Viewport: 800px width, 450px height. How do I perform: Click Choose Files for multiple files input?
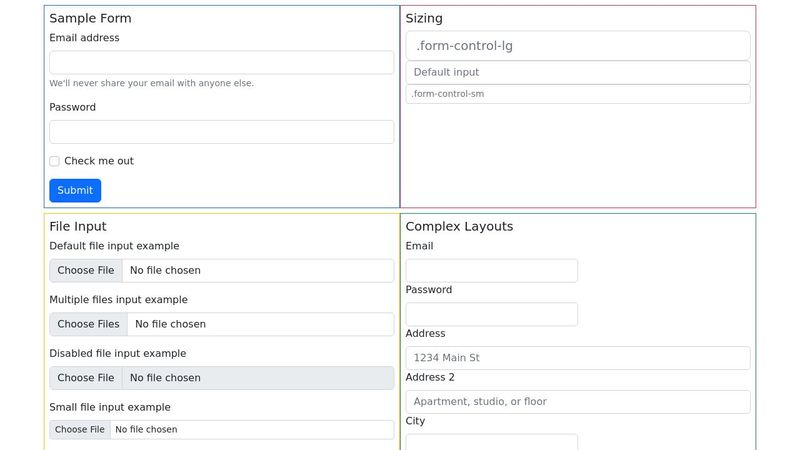[88, 324]
